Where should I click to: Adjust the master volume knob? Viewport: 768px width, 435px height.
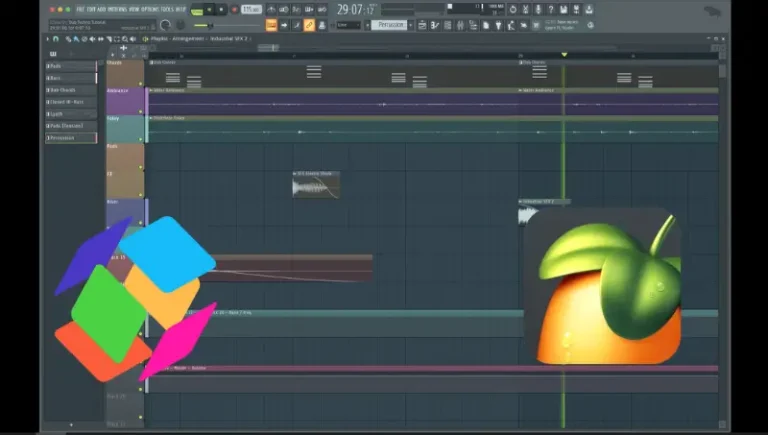[166, 25]
